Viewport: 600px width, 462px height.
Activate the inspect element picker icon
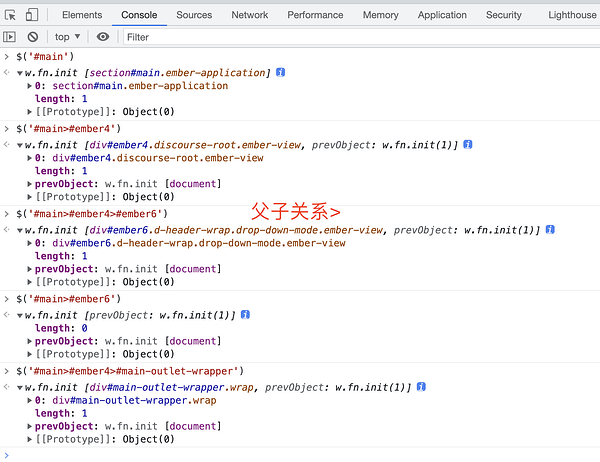coord(10,15)
